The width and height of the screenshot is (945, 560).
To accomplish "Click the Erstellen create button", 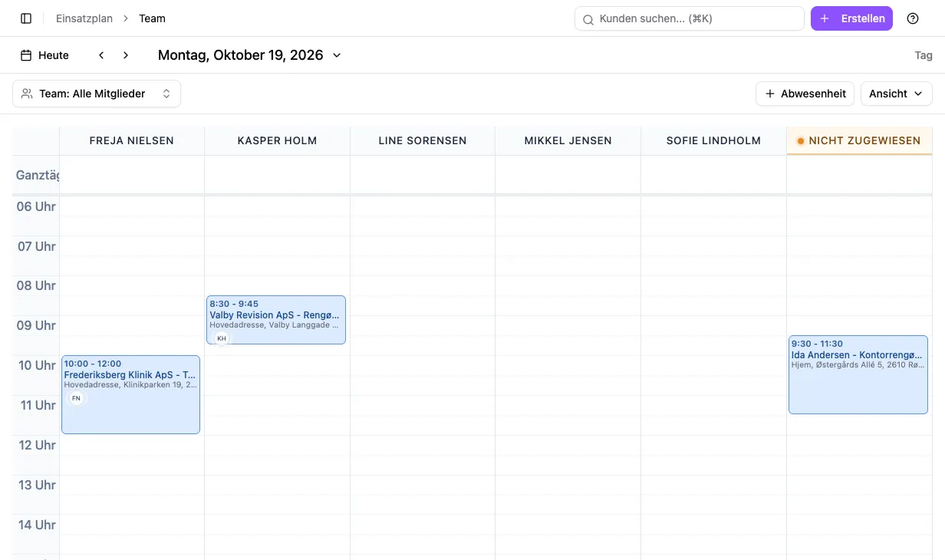I will tap(851, 18).
